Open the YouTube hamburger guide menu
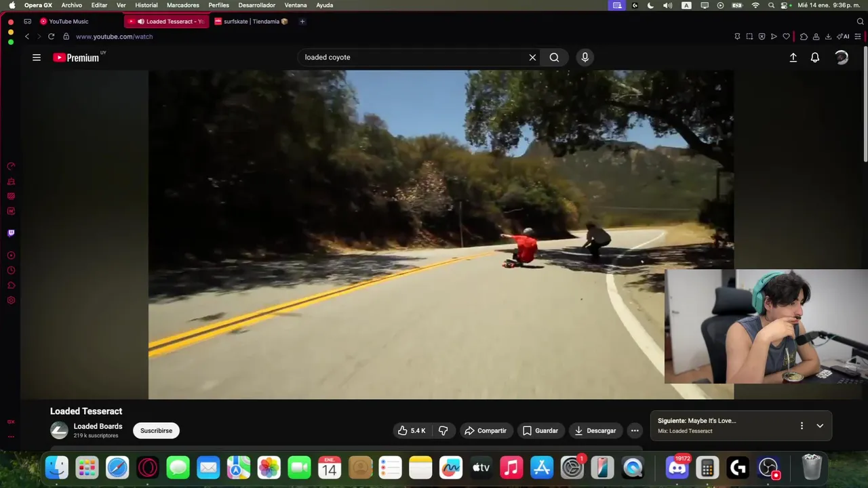Screen dimensions: 868x488 (37, 58)
